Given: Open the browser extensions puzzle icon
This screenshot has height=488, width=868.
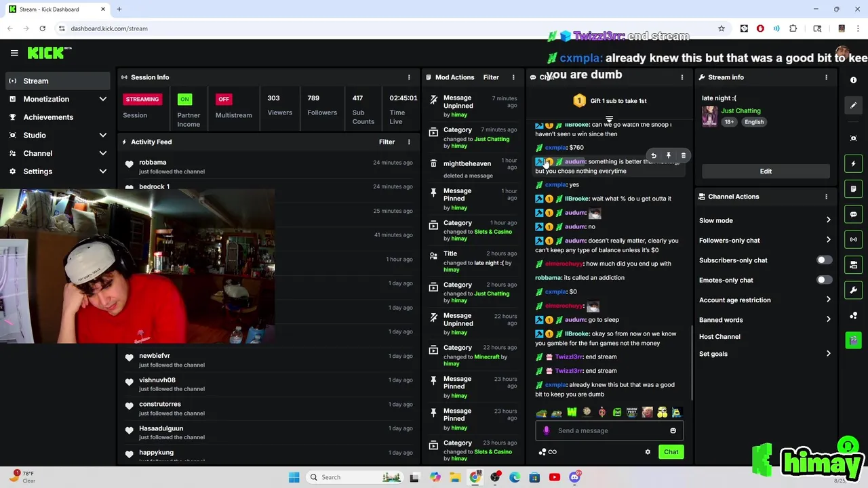Looking at the screenshot, I should pos(793,28).
